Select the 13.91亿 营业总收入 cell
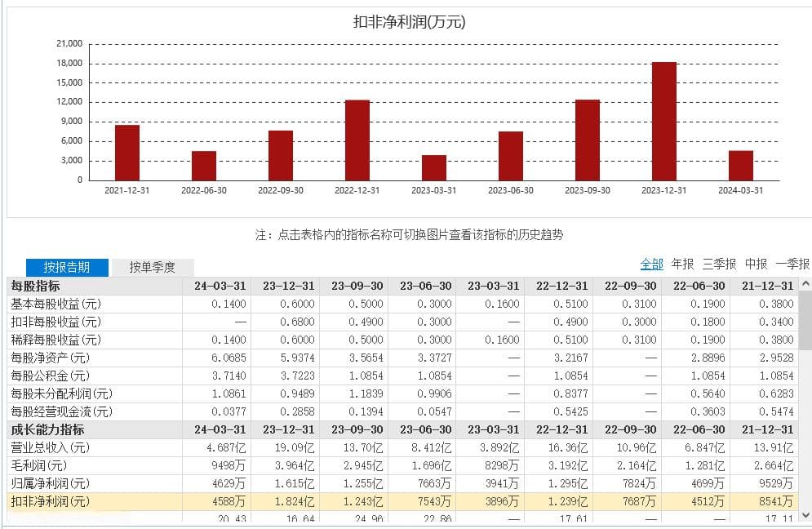 (774, 447)
